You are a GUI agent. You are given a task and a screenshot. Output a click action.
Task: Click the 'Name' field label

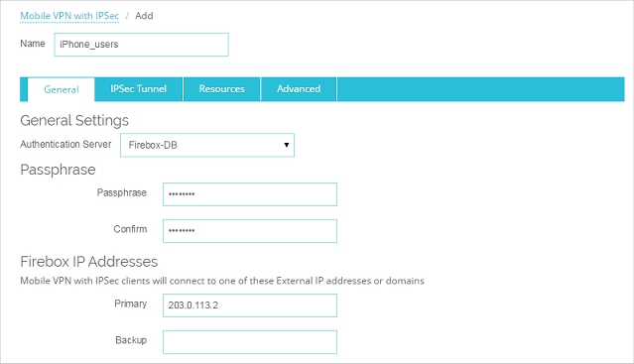point(33,44)
